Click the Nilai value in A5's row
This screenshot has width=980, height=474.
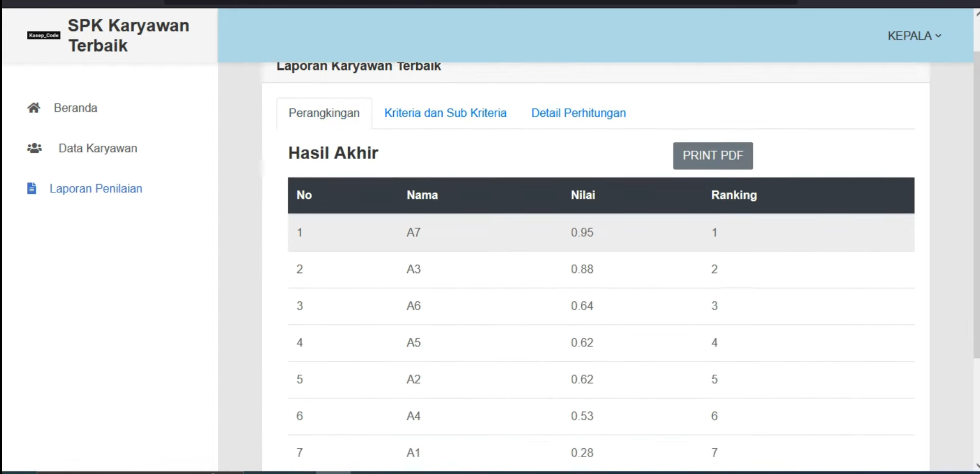[582, 342]
